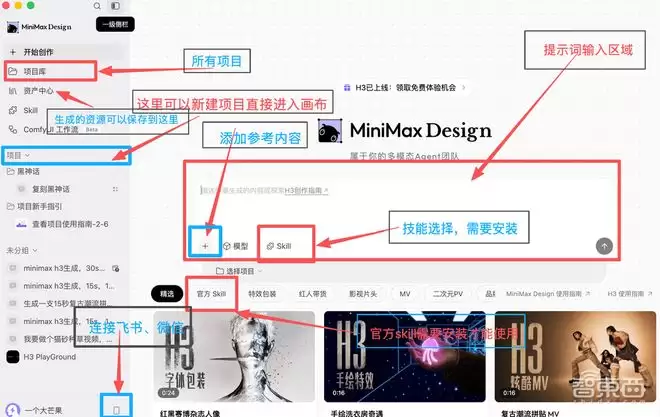Toggle the sidebar collapse icon

tap(115, 6)
